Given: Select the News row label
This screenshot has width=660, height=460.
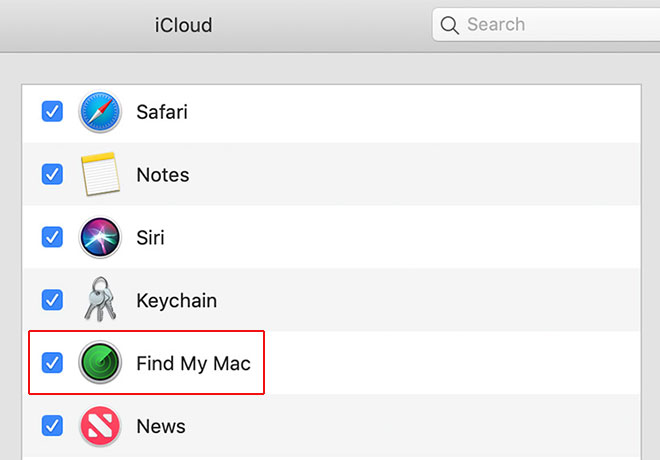Looking at the screenshot, I should pyautogui.click(x=161, y=426).
